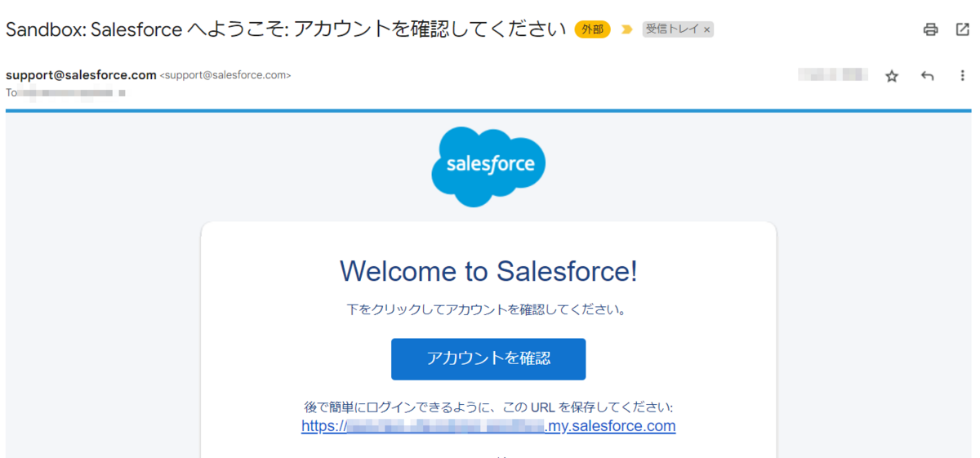Click the email subject line text

[286, 29]
